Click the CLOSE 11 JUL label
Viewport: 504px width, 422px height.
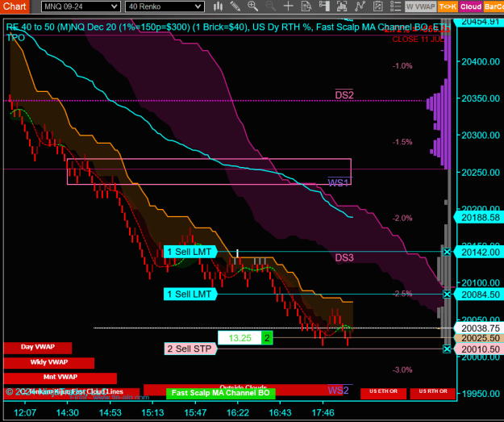(419, 40)
